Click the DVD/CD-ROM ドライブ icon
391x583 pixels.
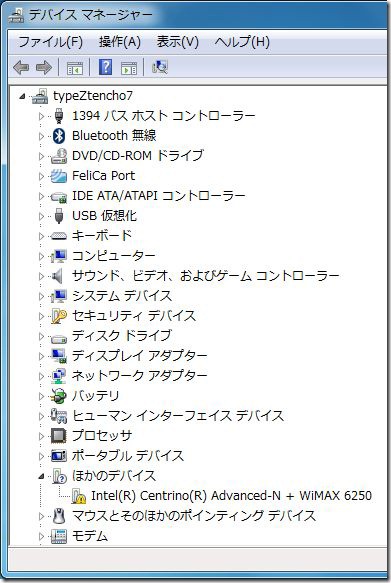coord(59,156)
